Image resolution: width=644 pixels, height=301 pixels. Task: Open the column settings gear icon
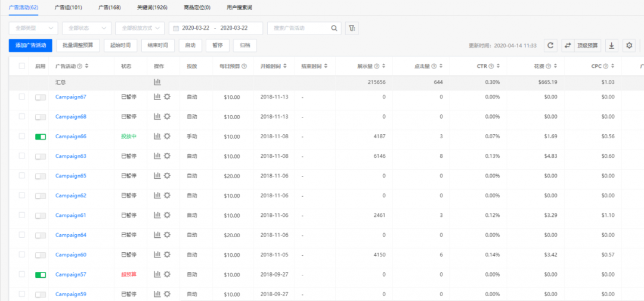(629, 45)
